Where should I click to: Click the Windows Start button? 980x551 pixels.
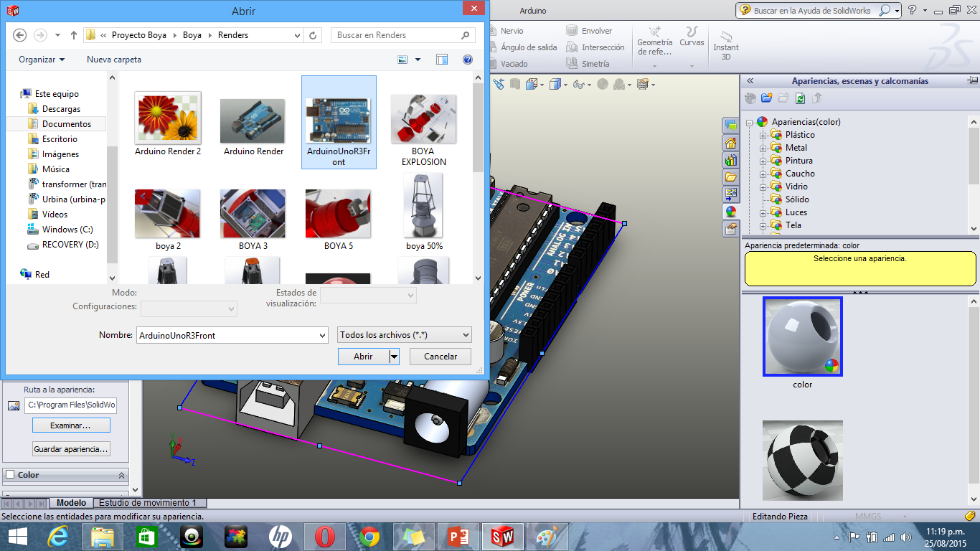17,536
